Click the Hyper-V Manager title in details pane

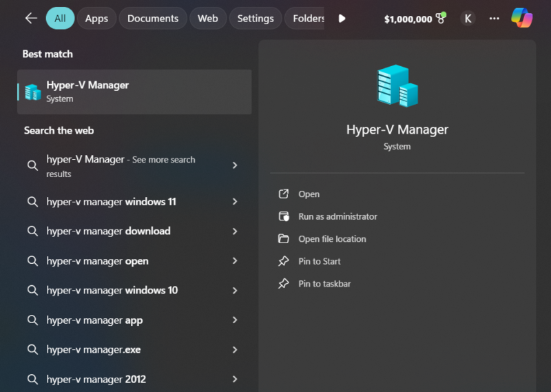[397, 130]
